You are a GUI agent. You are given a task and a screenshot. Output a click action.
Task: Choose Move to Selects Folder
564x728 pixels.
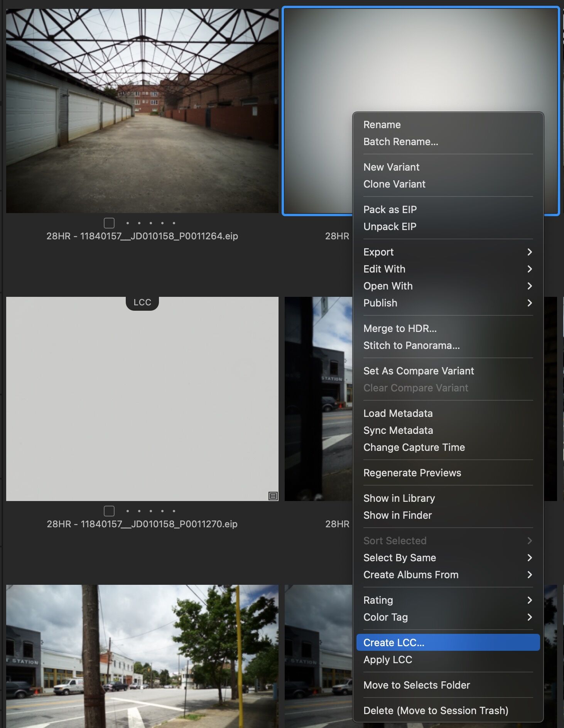pyautogui.click(x=448, y=685)
